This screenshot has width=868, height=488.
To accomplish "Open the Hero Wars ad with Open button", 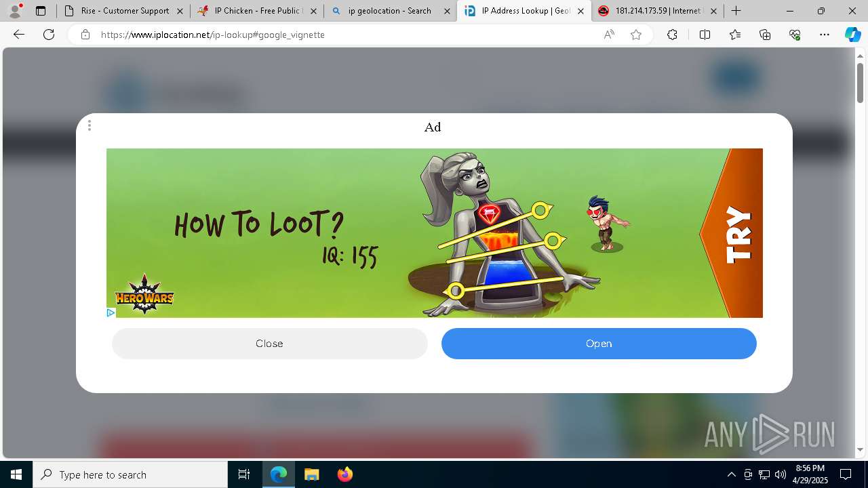I will [x=599, y=344].
